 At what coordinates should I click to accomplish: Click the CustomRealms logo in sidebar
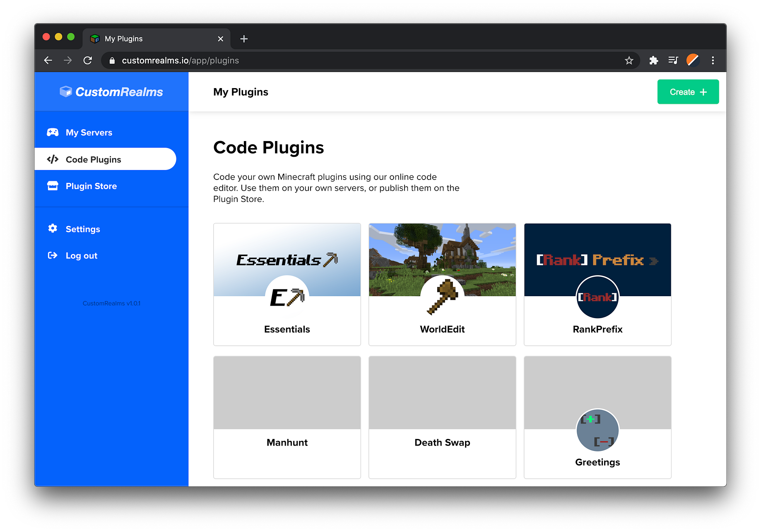[x=111, y=92]
